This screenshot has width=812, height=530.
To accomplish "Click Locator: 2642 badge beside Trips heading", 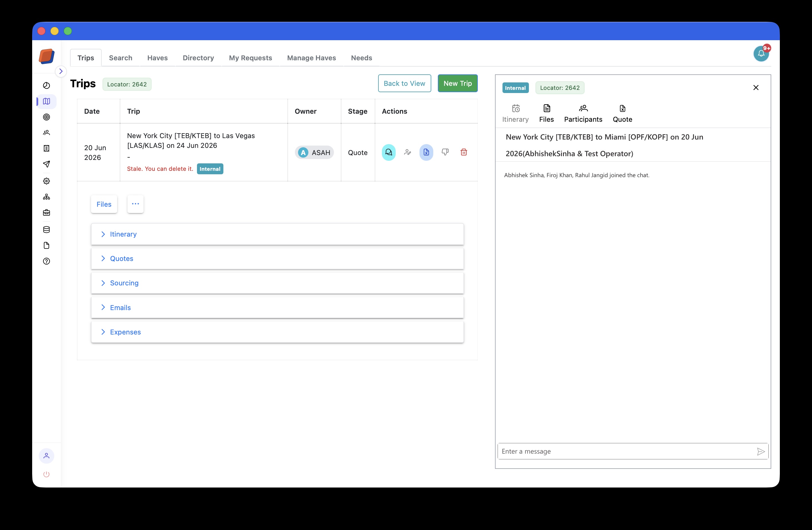I will point(127,84).
